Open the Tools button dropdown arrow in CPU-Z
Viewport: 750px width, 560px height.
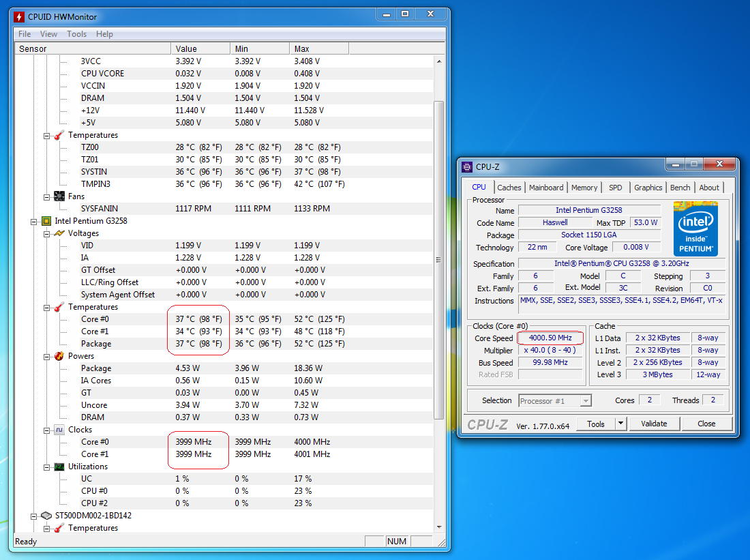coord(621,424)
